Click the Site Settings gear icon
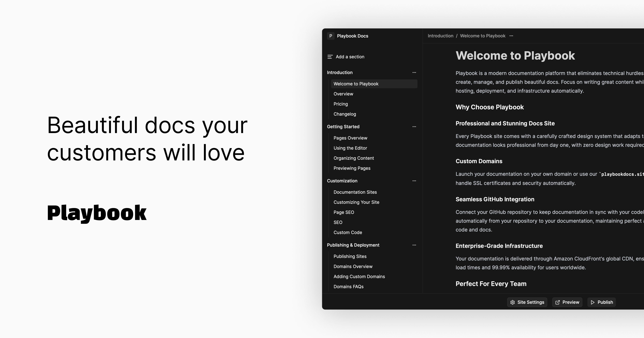Image resolution: width=644 pixels, height=338 pixels. 513,302
